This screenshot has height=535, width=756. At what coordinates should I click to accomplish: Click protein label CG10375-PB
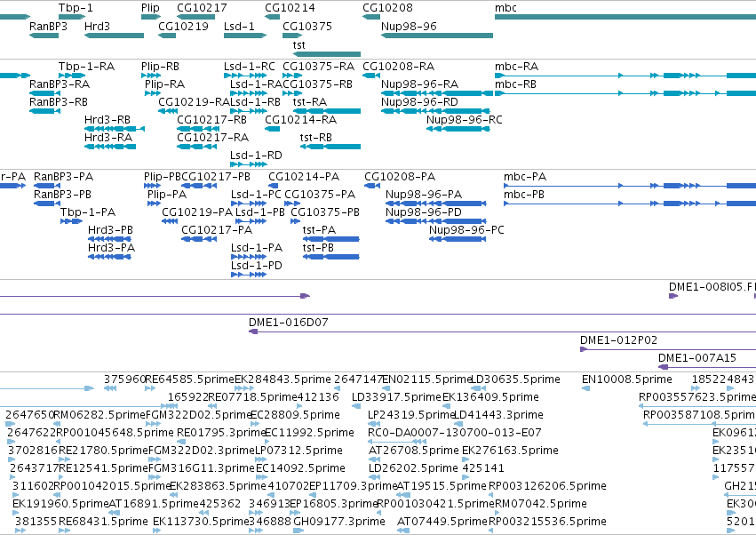click(x=325, y=212)
